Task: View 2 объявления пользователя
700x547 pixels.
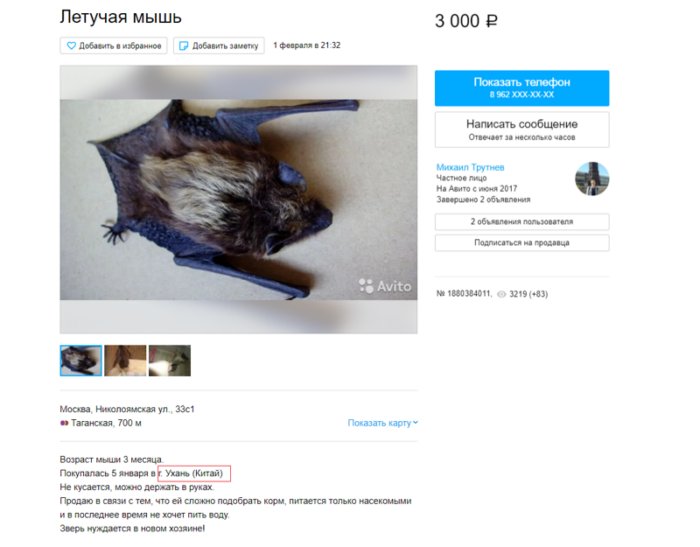Action: [521, 221]
